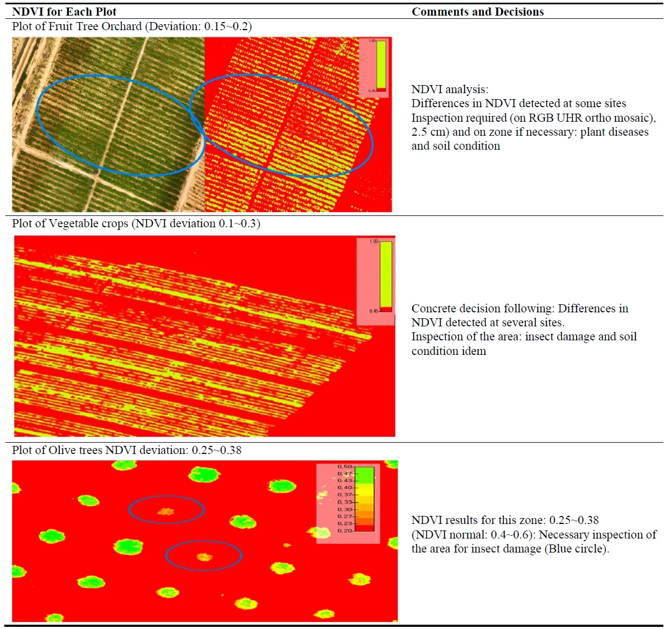The width and height of the screenshot is (672, 629).
Task: Click the lower blue circle on the olive map
Action: (x=203, y=543)
